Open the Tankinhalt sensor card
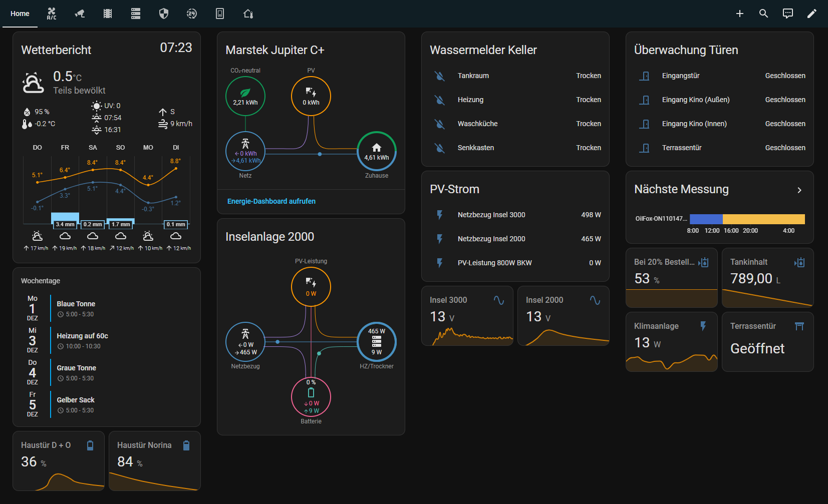This screenshot has width=828, height=504. [767, 278]
